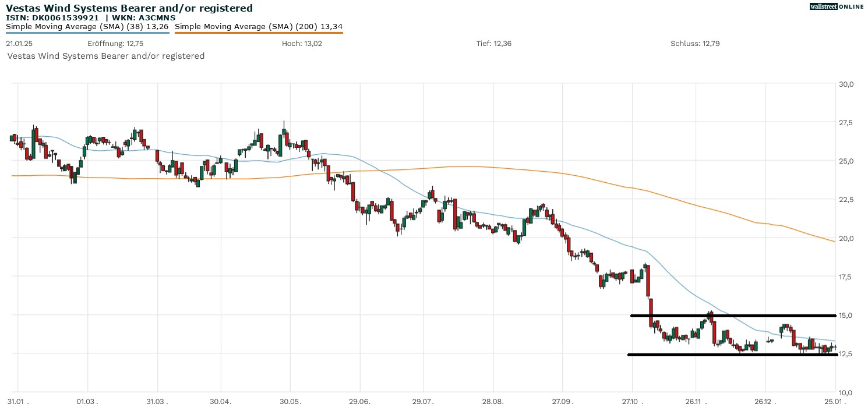Click the gray chart subtitle Vestas Wind Systems

tap(105, 56)
